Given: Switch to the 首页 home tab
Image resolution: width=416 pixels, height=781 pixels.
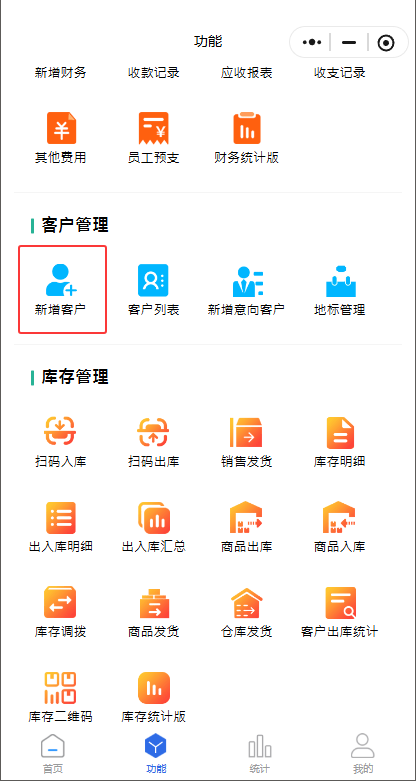Looking at the screenshot, I should pos(53,754).
